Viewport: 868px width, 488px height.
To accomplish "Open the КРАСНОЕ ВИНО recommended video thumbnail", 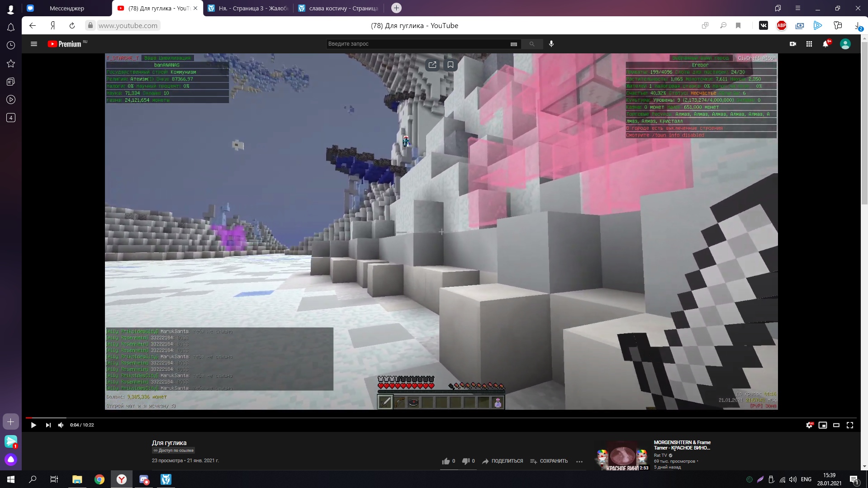I will click(x=622, y=455).
